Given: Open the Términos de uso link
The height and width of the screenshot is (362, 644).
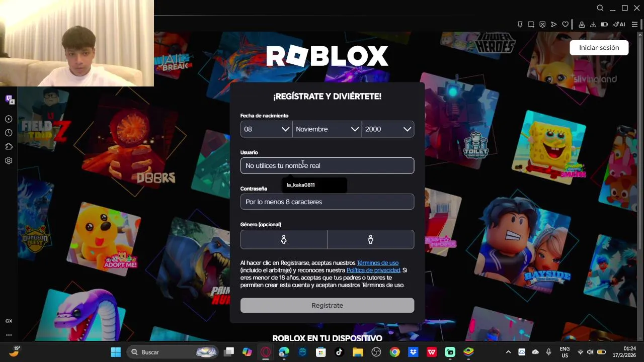Looking at the screenshot, I should coord(377,263).
